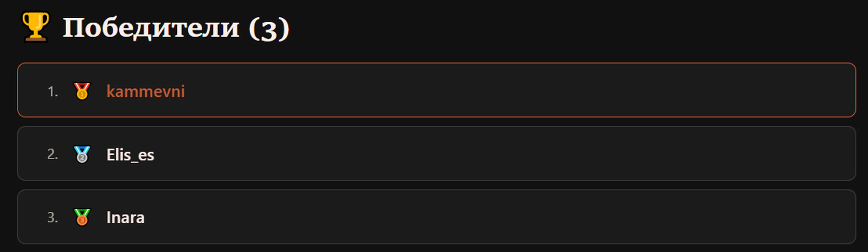
Task: Click the gold trophy icon
Action: [x=35, y=27]
